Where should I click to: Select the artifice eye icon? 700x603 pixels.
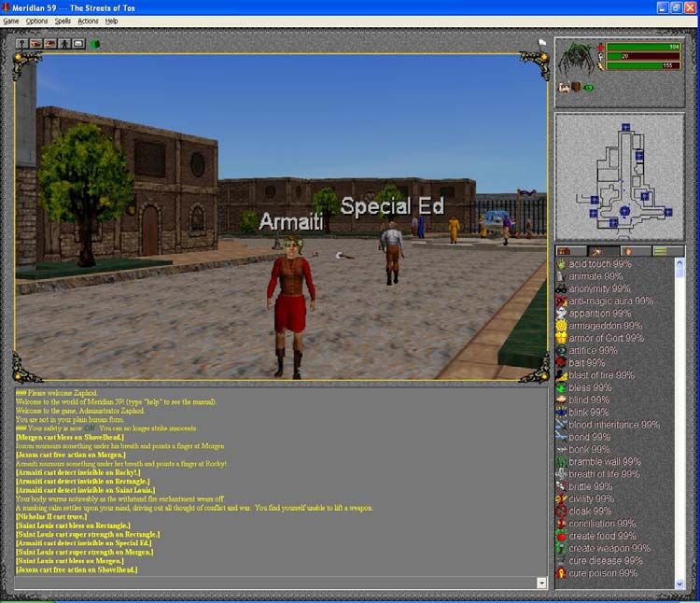point(561,350)
